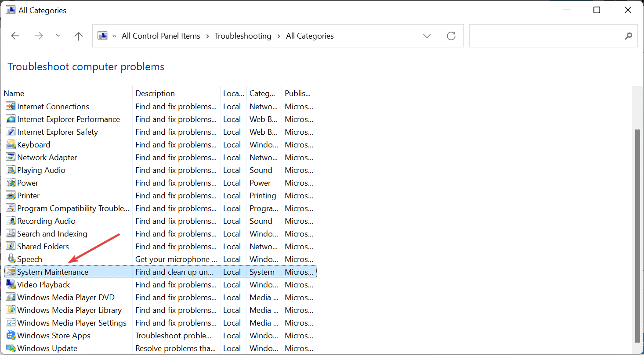Go to Troubleshooting in the breadcrumb
The image size is (644, 355).
(x=243, y=36)
